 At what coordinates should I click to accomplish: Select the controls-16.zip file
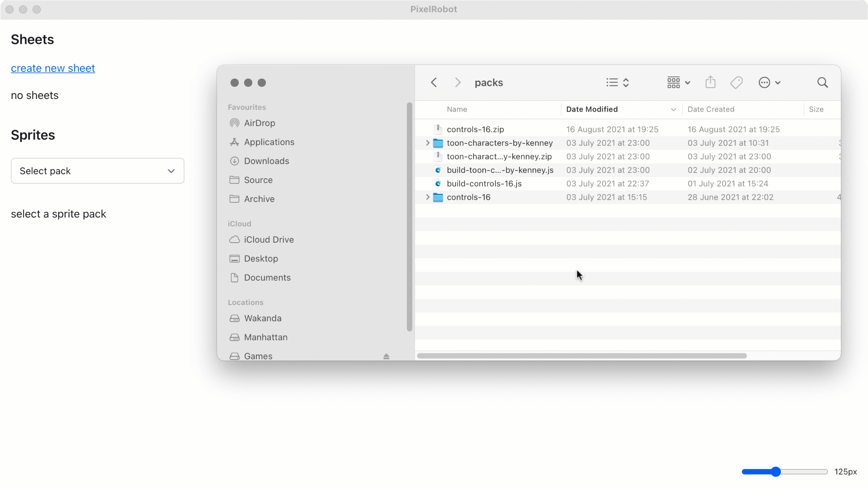pos(475,129)
